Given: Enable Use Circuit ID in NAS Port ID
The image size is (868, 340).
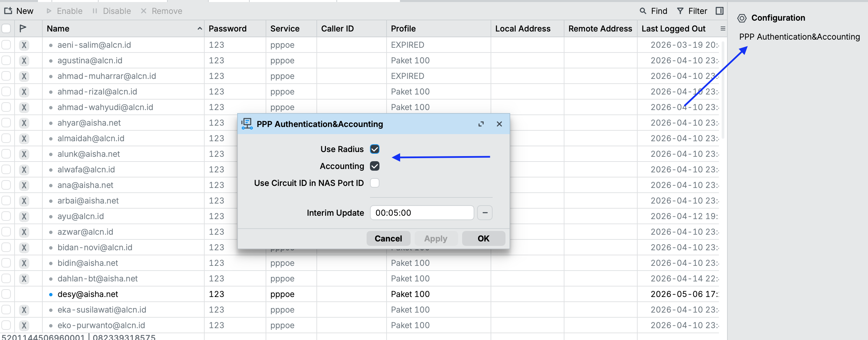Looking at the screenshot, I should pos(375,183).
